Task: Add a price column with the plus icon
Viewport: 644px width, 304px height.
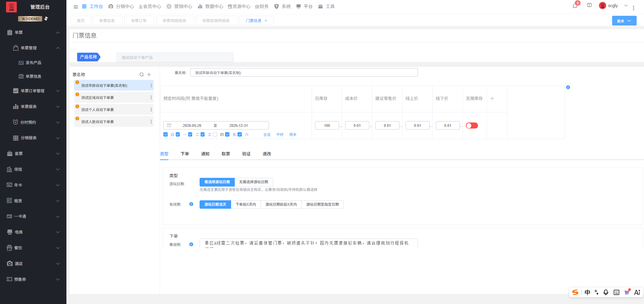Action: (x=492, y=98)
